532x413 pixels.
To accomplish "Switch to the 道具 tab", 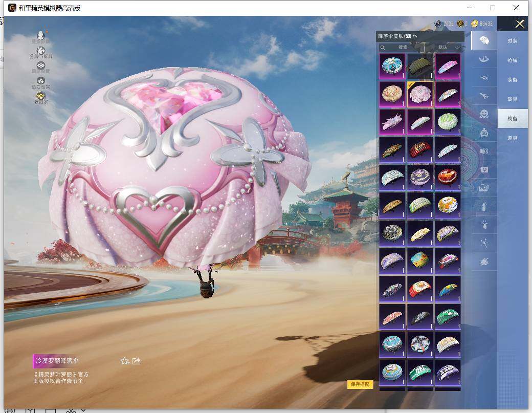I will tap(513, 138).
